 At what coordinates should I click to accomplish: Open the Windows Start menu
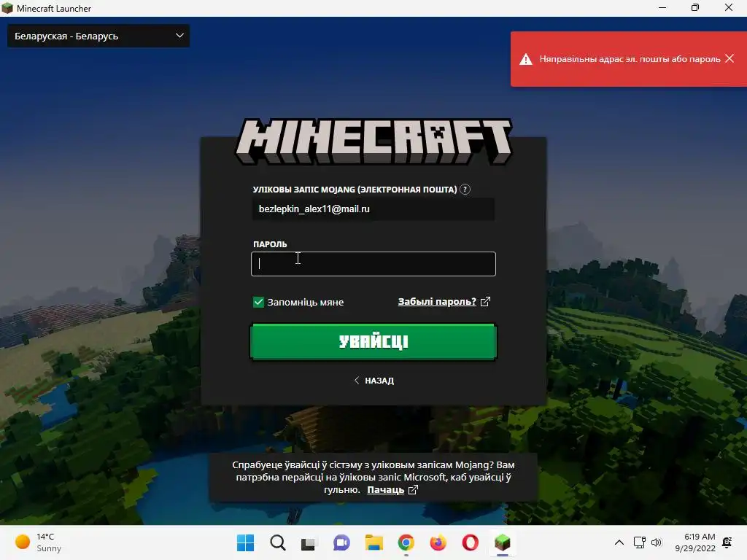245,542
